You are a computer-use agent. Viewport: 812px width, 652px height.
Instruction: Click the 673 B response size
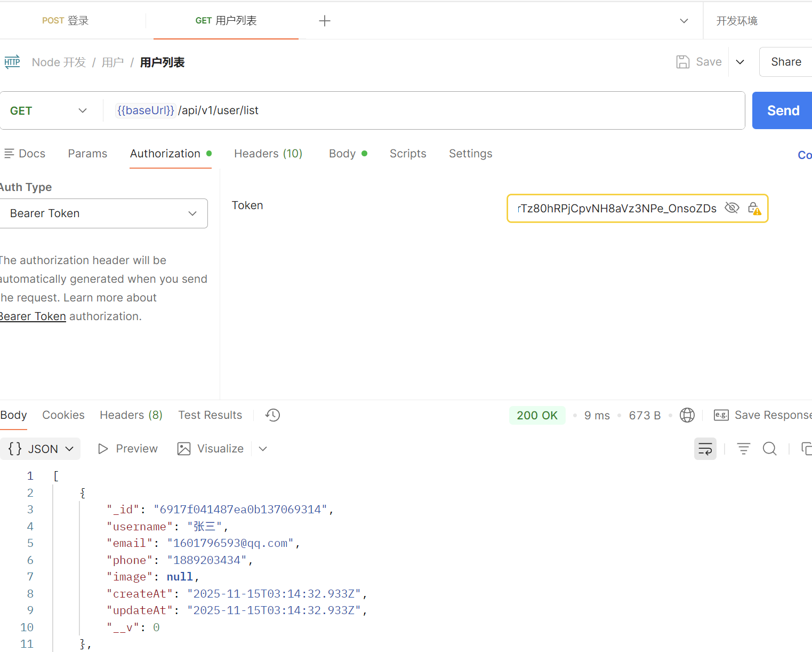[x=645, y=415]
